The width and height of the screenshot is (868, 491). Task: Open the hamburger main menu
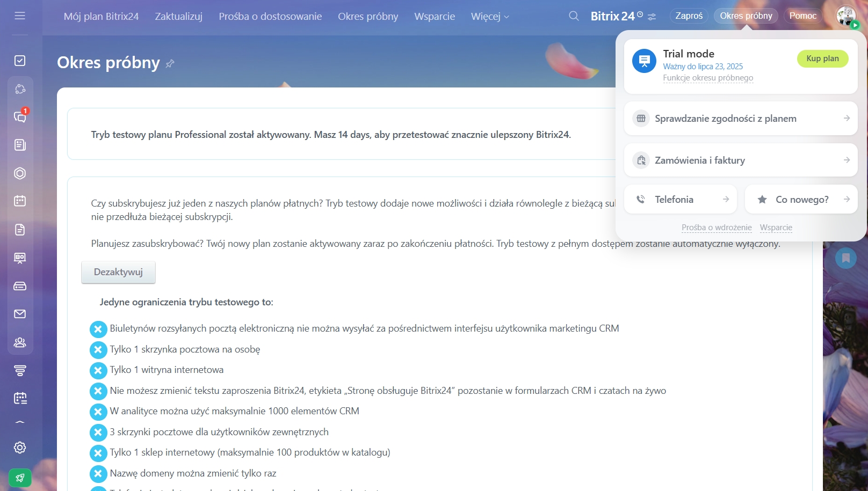point(20,16)
